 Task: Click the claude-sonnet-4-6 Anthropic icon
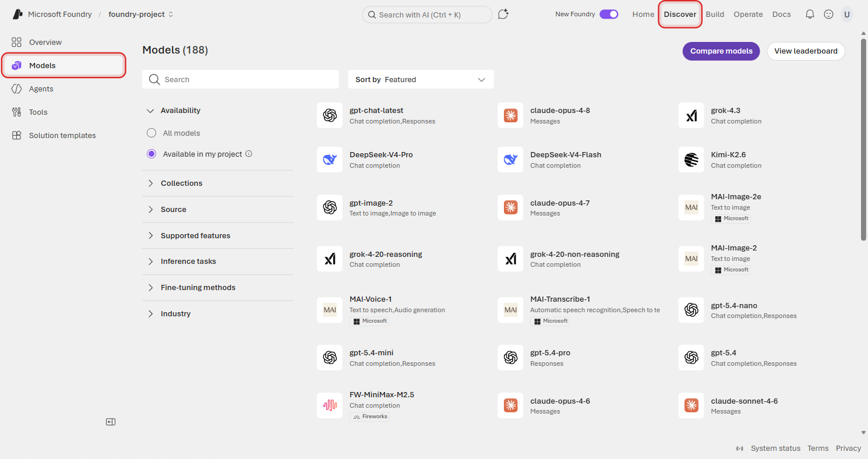click(x=691, y=405)
